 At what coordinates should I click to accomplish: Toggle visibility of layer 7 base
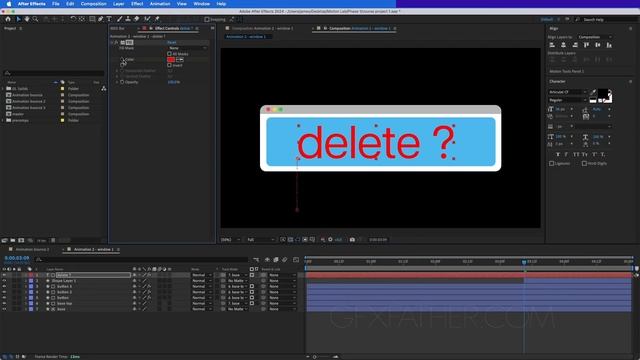pyautogui.click(x=4, y=309)
